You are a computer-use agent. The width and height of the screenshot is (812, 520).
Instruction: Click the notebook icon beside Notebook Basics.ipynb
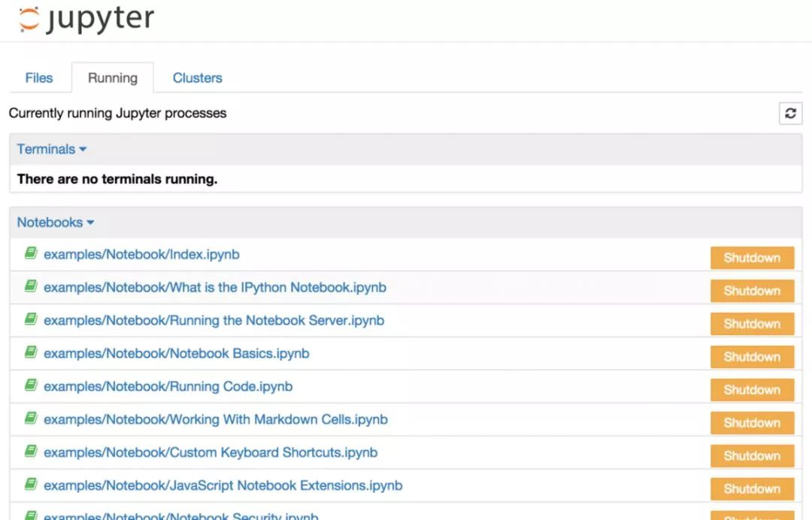tap(31, 352)
